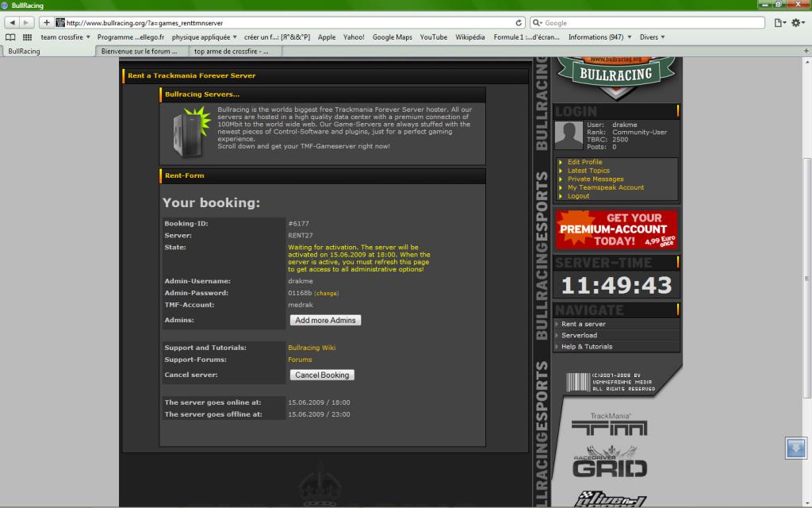Open the bookmarks book icon
This screenshot has height=508, width=812.
[10, 37]
